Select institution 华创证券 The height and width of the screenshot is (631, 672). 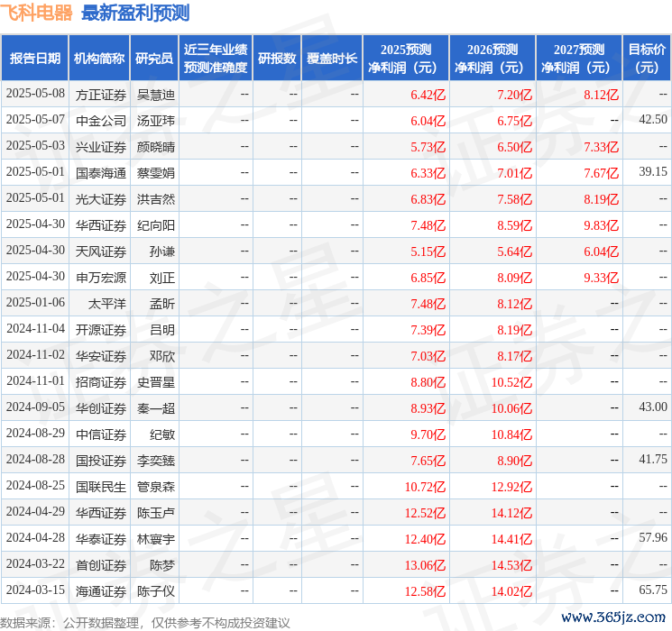[101, 408]
